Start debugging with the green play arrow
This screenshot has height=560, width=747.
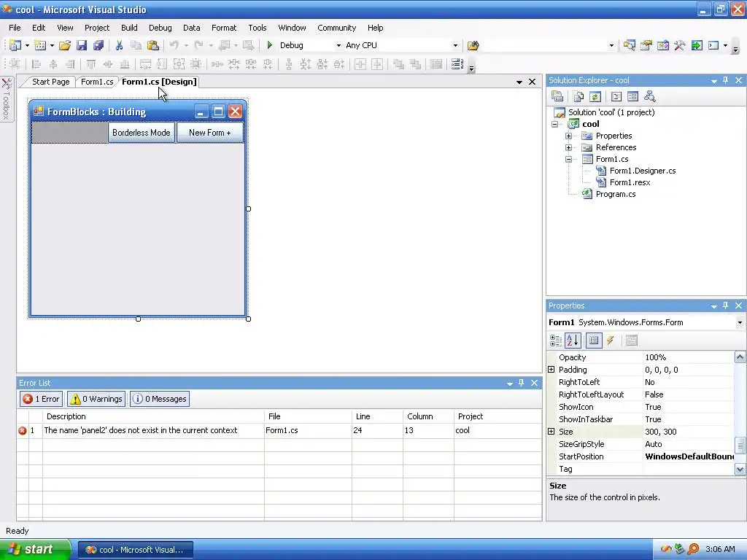[270, 45]
